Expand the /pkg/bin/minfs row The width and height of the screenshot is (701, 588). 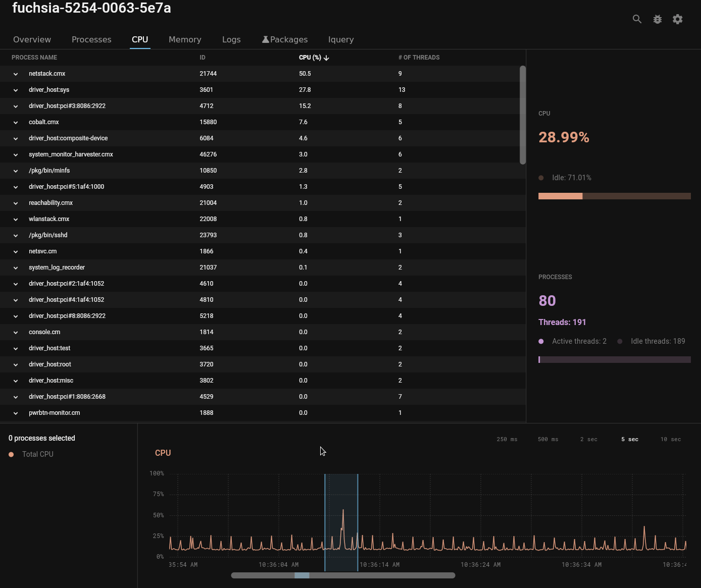coord(16,171)
